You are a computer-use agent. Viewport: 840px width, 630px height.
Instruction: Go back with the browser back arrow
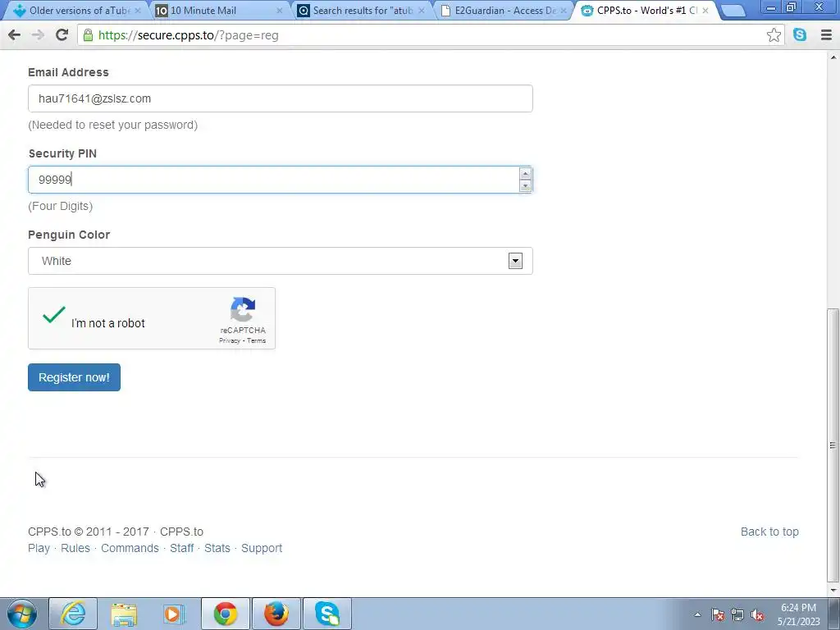tap(15, 35)
